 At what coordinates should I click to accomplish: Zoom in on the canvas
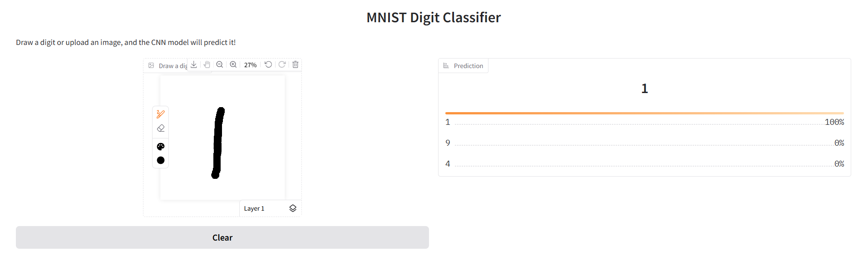[233, 64]
